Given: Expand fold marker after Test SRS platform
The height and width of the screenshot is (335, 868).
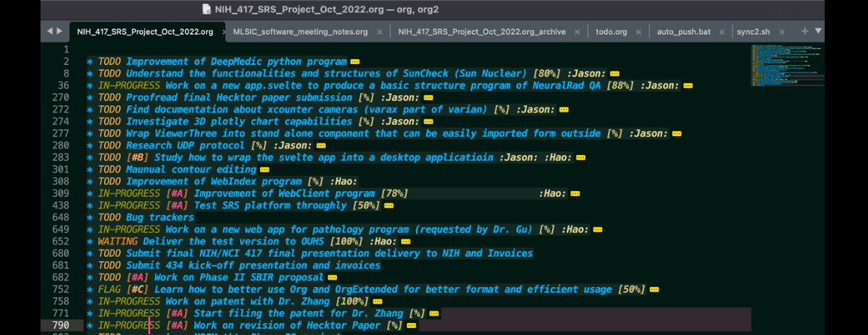Looking at the screenshot, I should pos(389,206).
